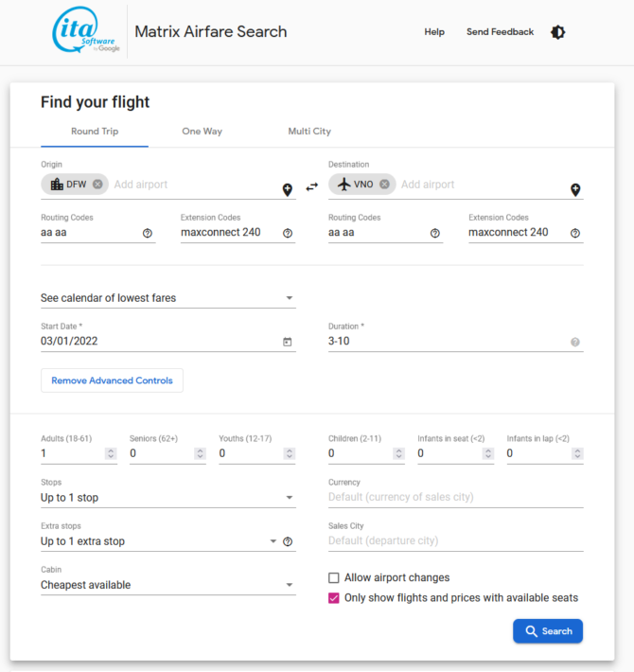
Task: Toggle the dark/light theme icon
Action: [x=557, y=32]
